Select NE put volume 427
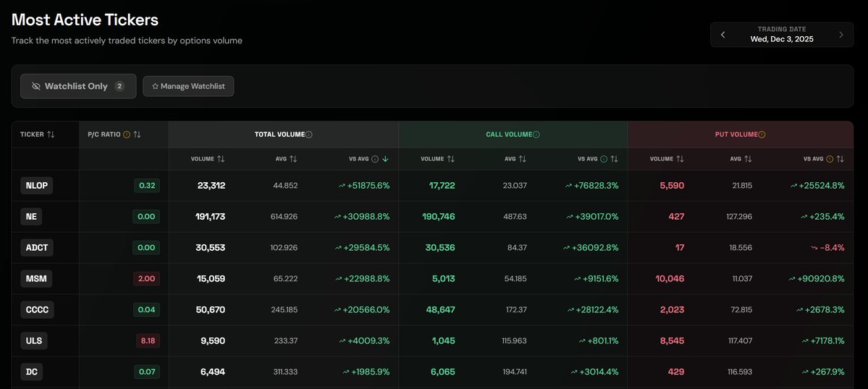The width and height of the screenshot is (868, 389). 676,217
